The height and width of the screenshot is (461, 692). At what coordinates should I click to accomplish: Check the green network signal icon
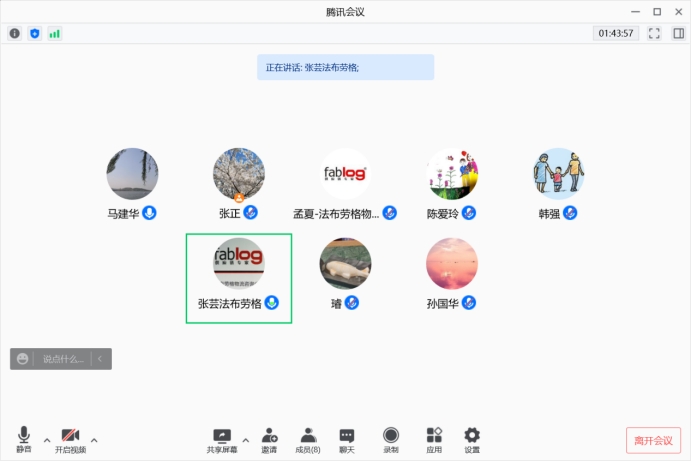[x=54, y=33]
